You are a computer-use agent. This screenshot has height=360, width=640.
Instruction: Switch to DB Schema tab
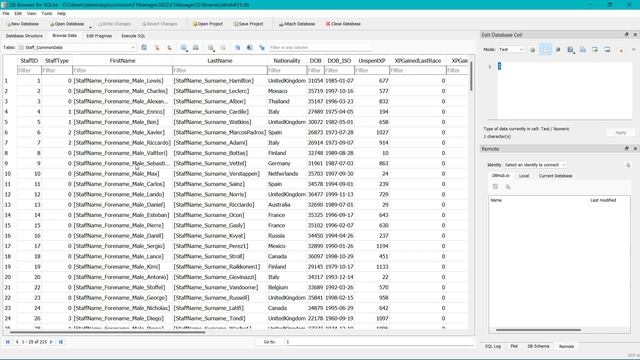click(x=538, y=346)
